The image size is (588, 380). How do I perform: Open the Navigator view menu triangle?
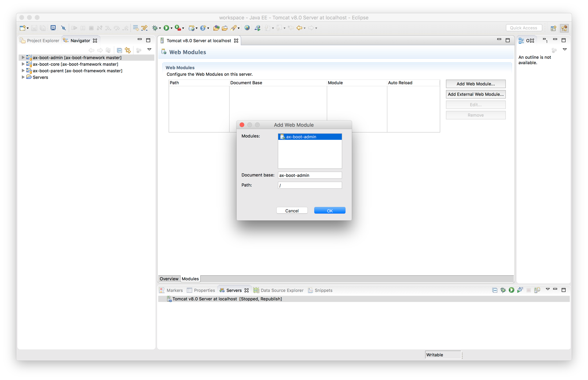(149, 50)
